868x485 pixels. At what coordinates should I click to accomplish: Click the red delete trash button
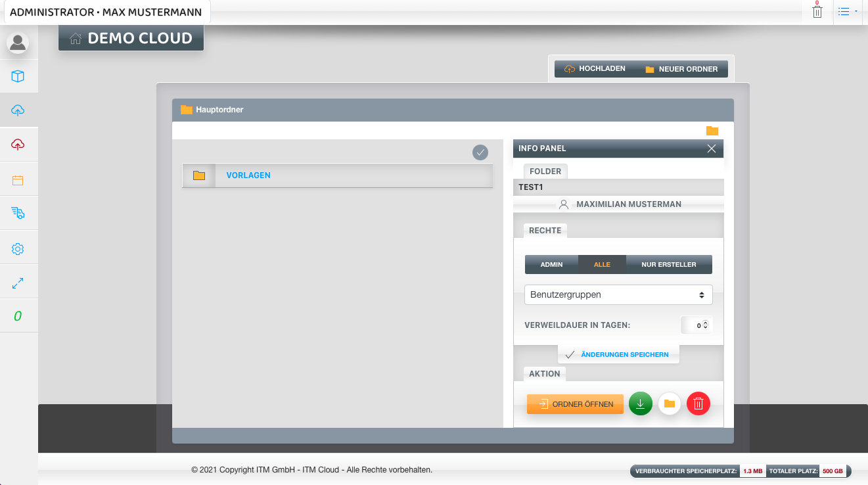point(698,404)
